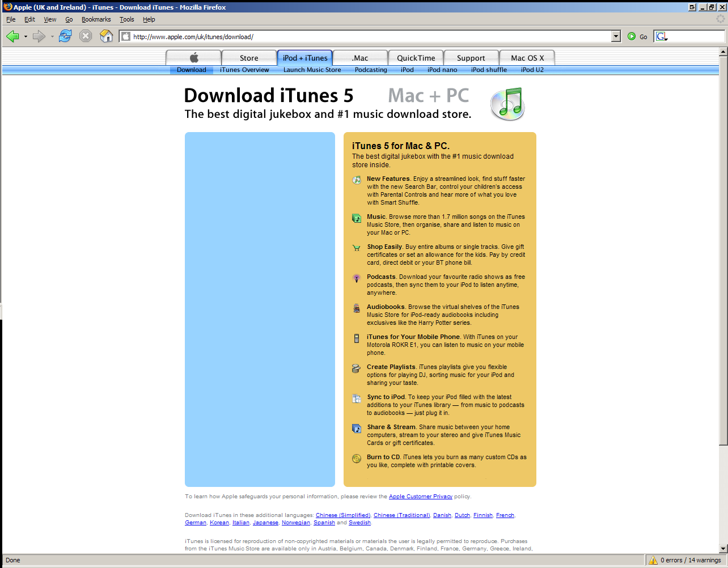
Task: Click the Firefox icon in title bar
Action: click(7, 7)
